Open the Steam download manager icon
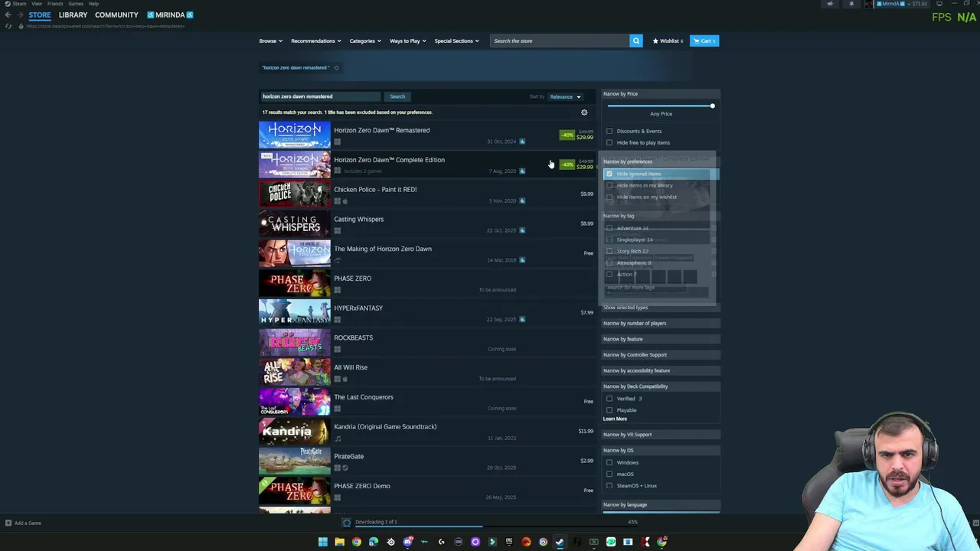The image size is (980, 551). pyautogui.click(x=346, y=522)
